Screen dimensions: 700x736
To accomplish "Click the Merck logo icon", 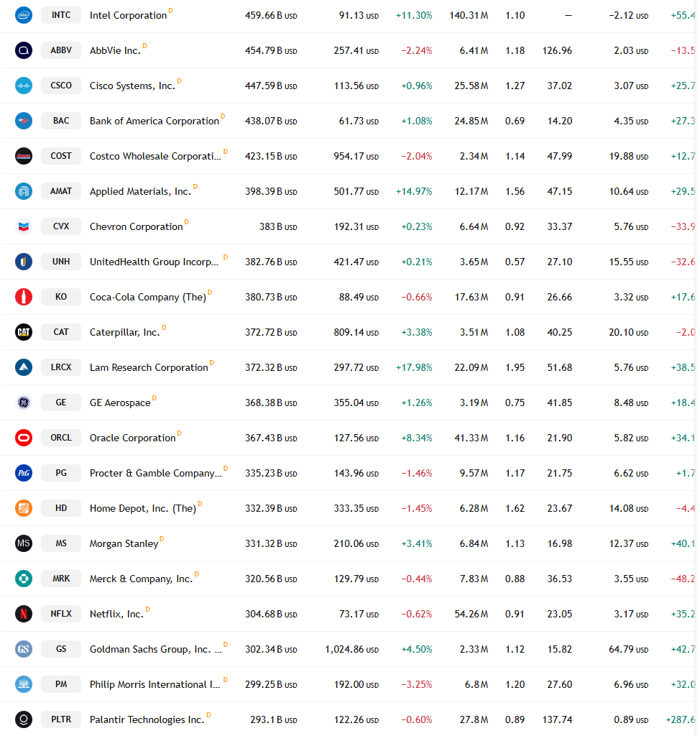I will tap(24, 579).
